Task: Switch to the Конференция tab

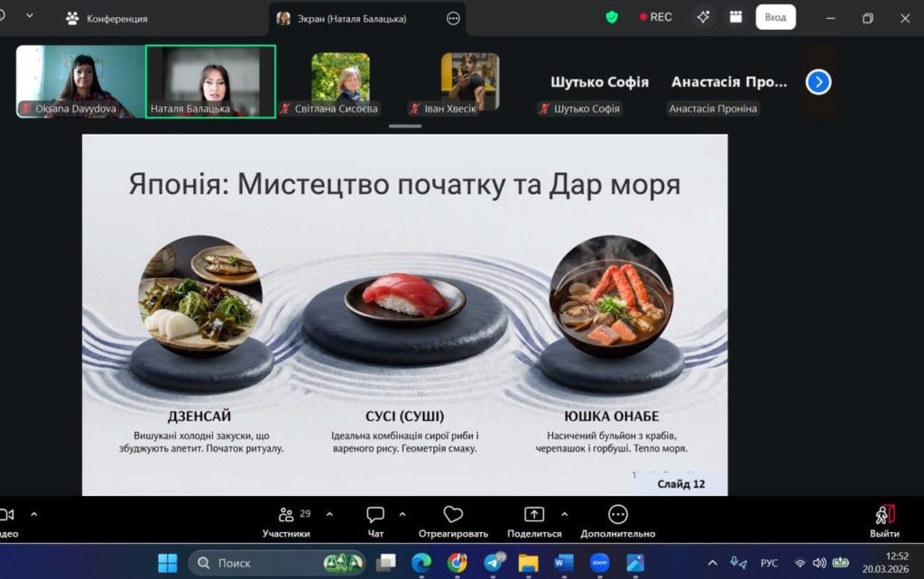Action: pyautogui.click(x=106, y=18)
